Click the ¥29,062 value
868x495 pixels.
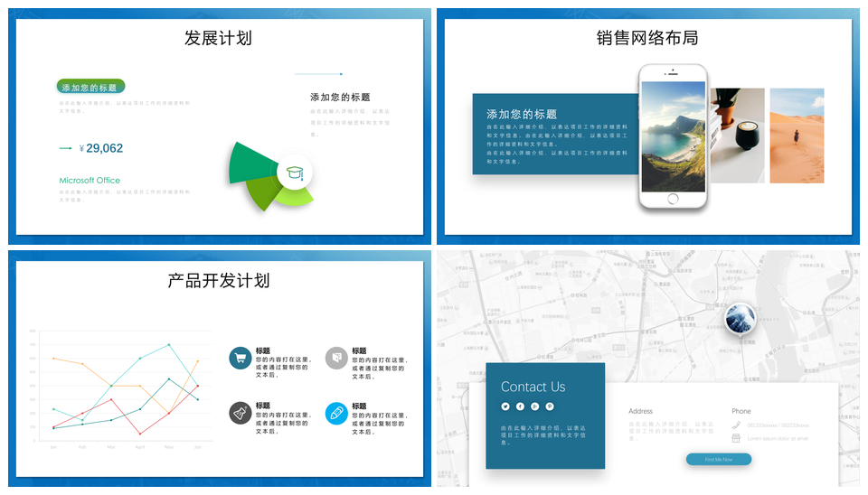101,148
